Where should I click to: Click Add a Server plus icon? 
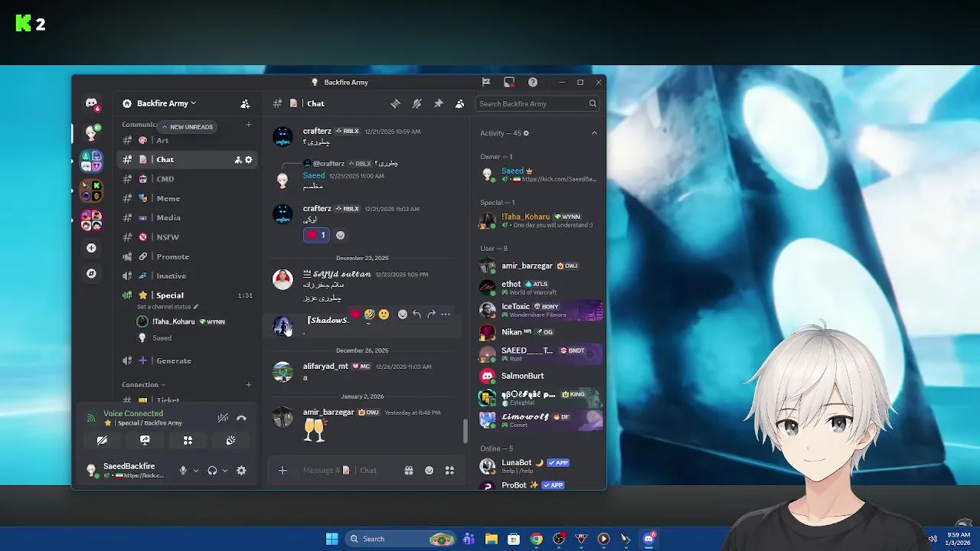coord(91,248)
